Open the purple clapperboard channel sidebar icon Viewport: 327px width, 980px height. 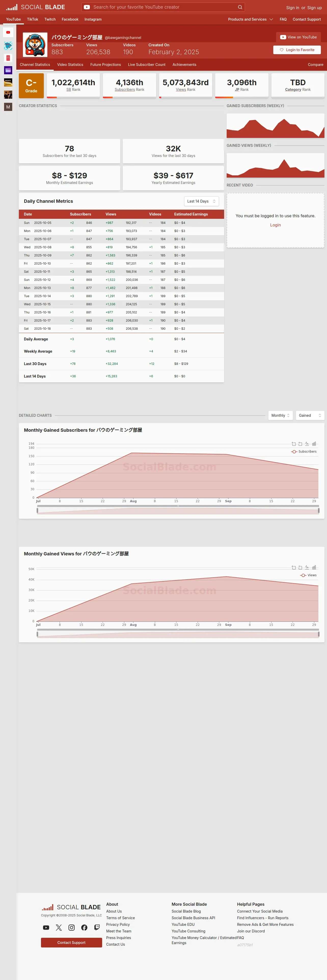pyautogui.click(x=8, y=70)
